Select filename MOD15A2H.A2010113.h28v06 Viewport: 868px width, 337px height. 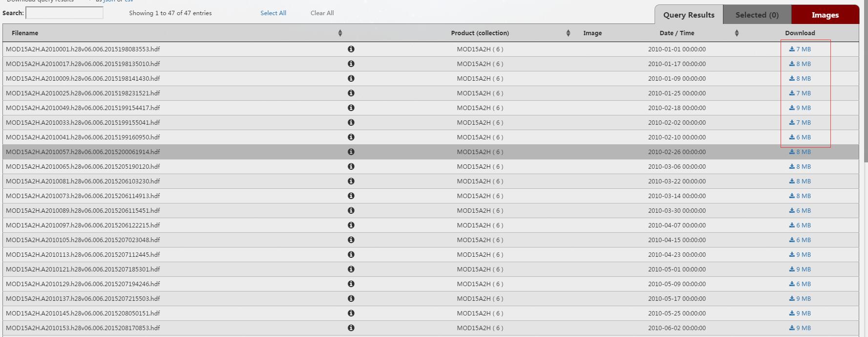83,254
